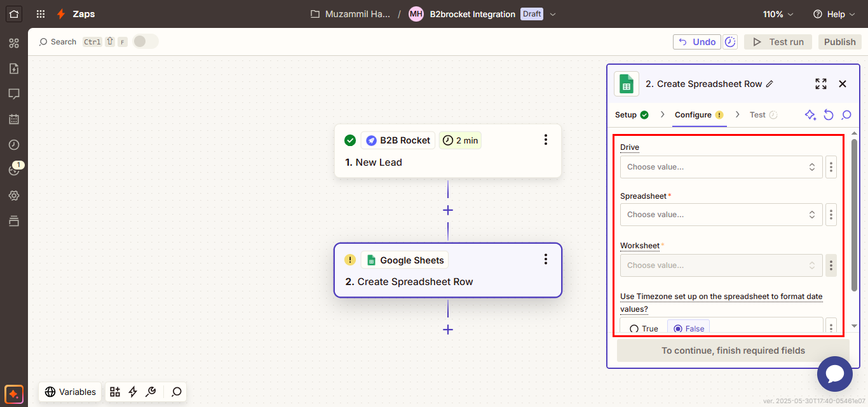Click the home icon in top-left corner

[x=14, y=13]
